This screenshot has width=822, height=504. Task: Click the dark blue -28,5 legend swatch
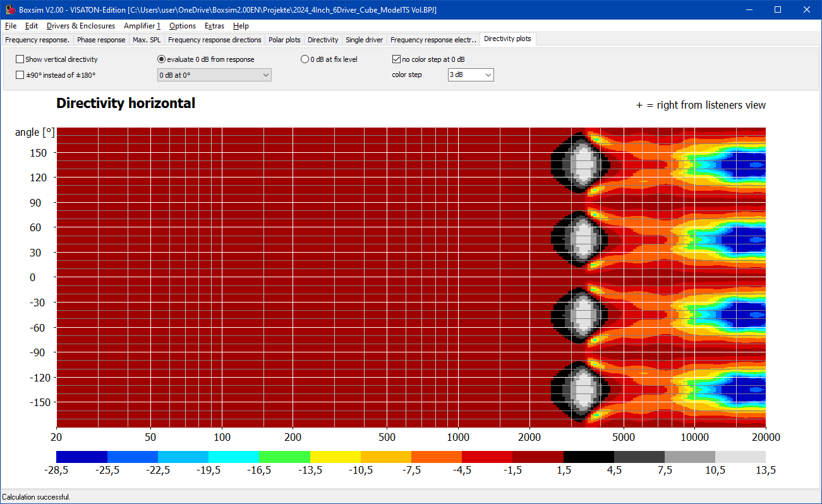coord(82,457)
